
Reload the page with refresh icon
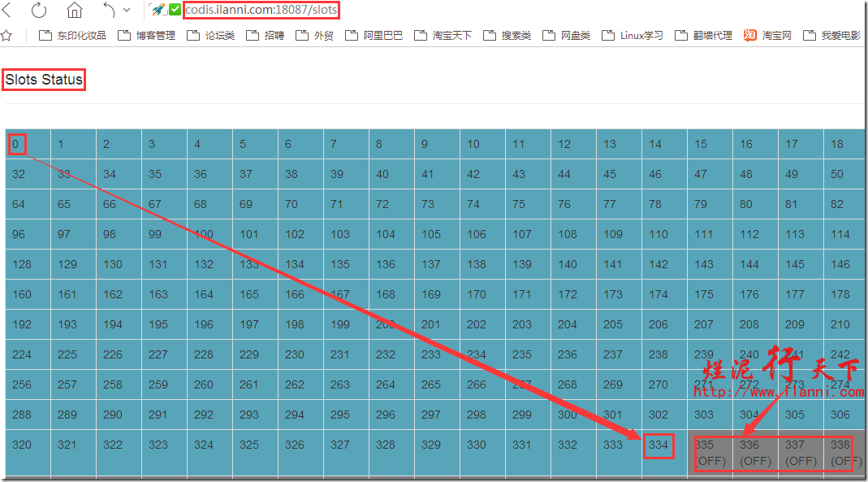39,11
